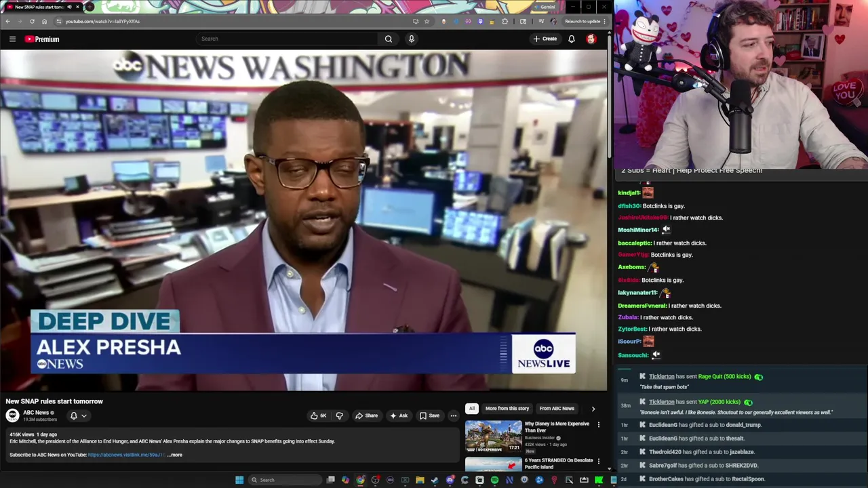Open ABC News channel avatar
This screenshot has height=488, width=868.
pos(13,415)
